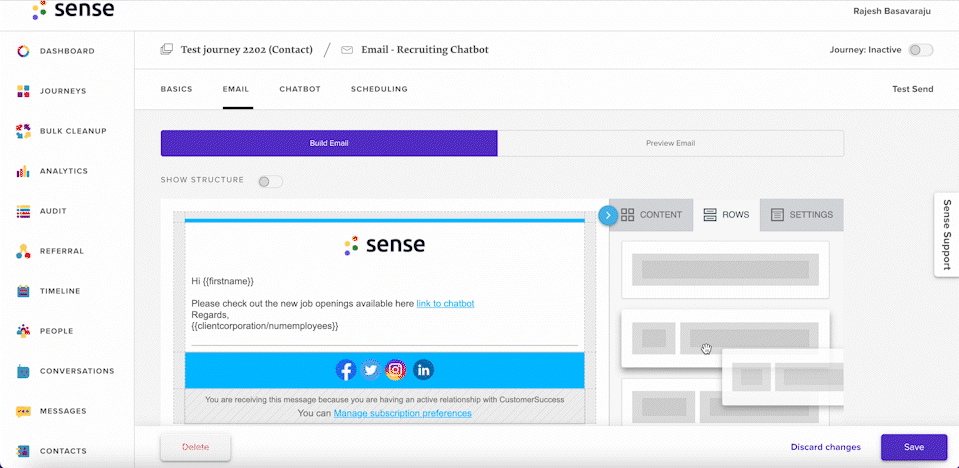Open the Dashboard sidebar icon
The image size is (959, 468).
23,51
